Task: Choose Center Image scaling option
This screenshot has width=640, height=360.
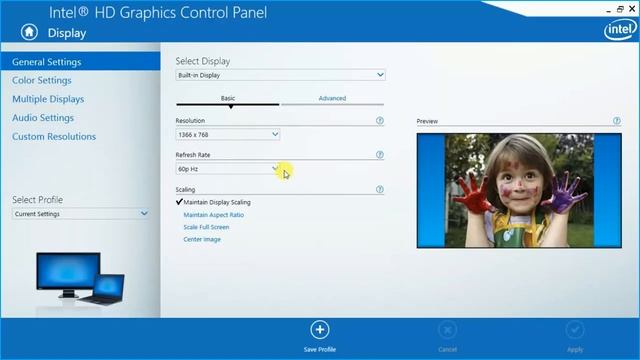Action: (x=202, y=239)
